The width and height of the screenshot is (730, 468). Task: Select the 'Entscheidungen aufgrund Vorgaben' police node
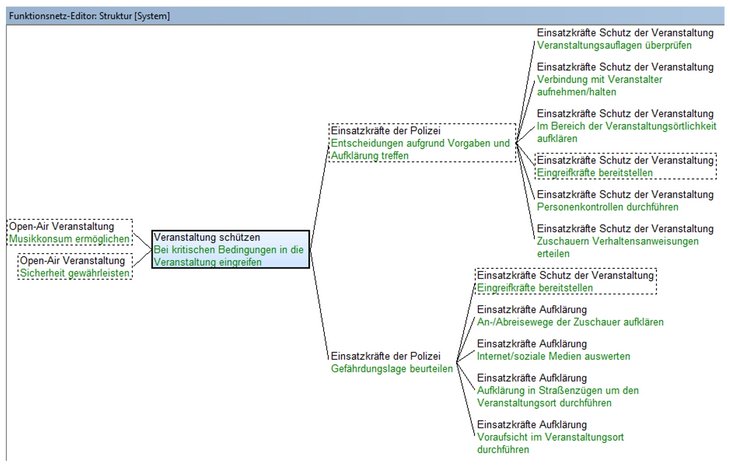coord(421,144)
